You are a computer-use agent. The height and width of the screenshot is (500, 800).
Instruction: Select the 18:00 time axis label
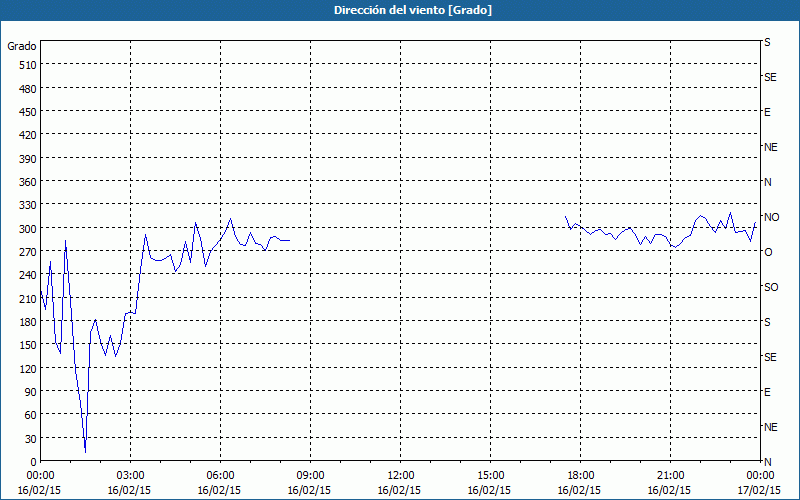pos(580,476)
